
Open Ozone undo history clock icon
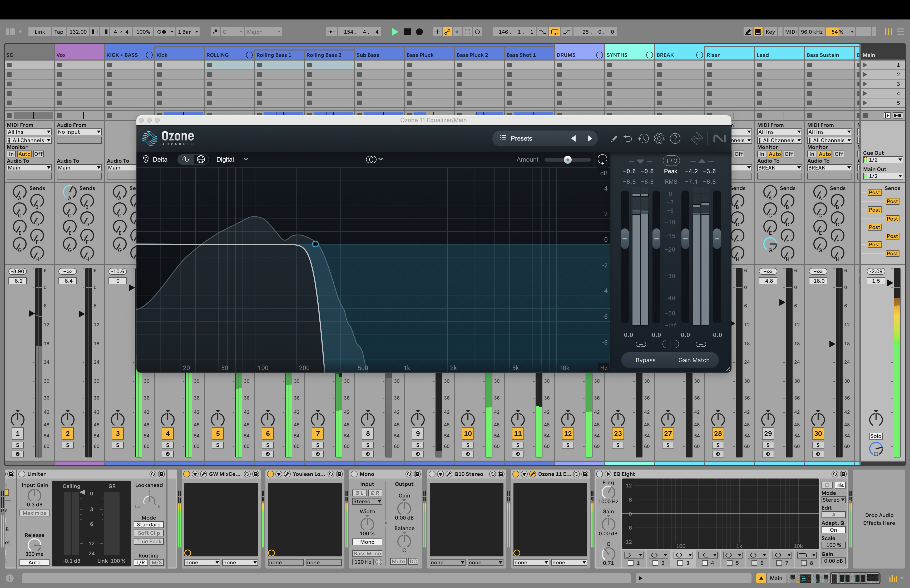pos(643,138)
